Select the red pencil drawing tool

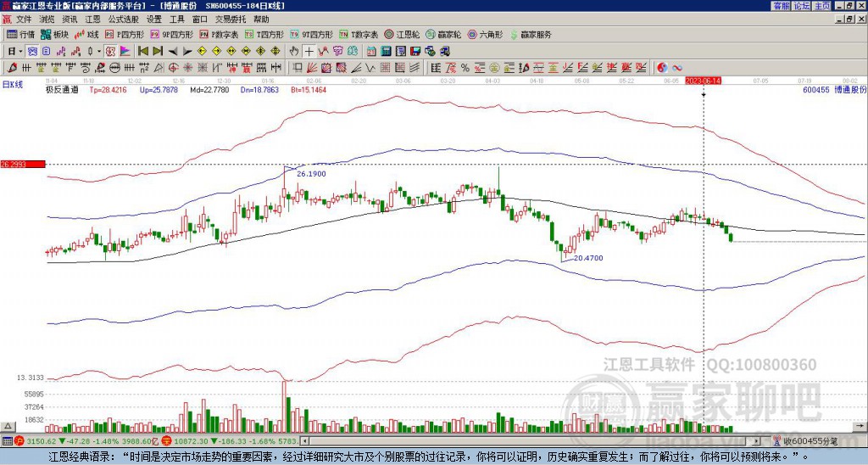12,68
